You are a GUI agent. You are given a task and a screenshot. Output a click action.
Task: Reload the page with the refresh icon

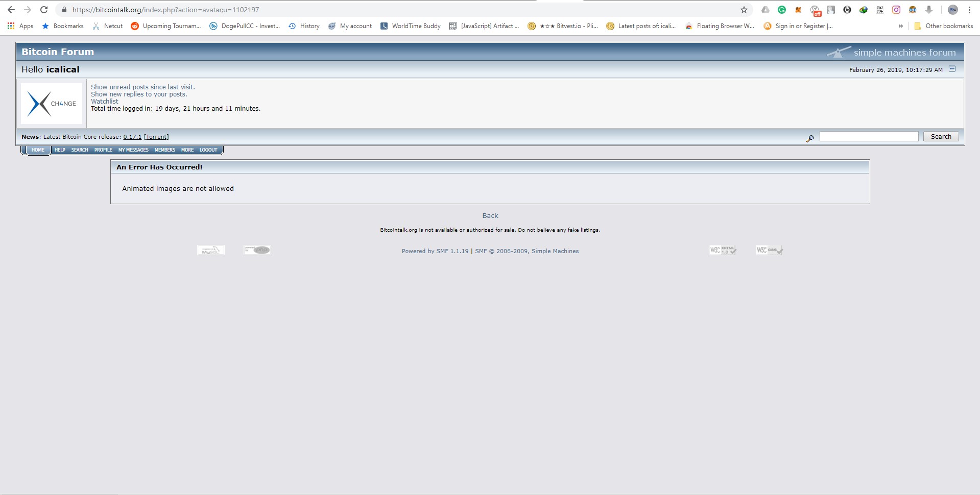(44, 10)
